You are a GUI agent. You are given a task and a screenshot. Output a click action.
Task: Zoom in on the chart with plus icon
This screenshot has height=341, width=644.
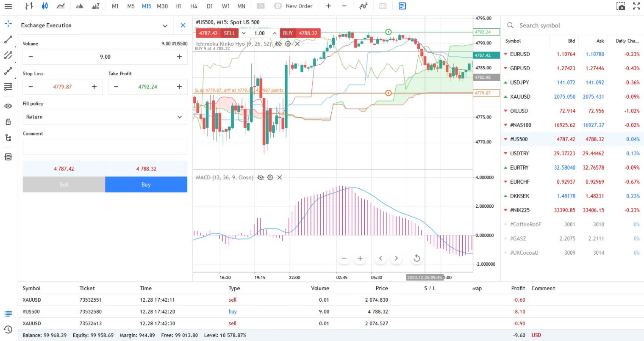tap(360, 258)
